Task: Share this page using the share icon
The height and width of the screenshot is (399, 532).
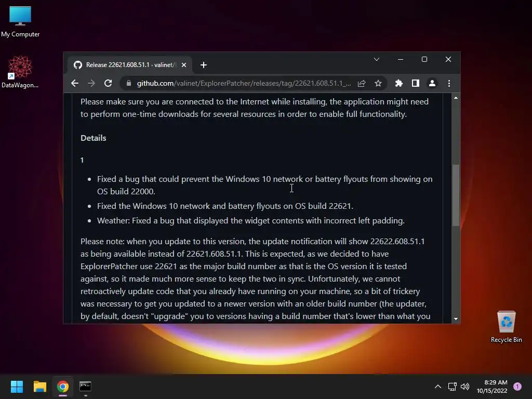Action: coord(362,83)
